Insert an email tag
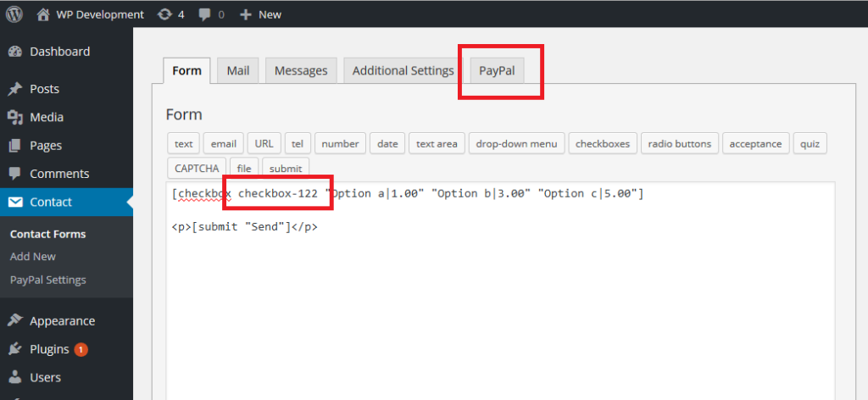Viewport: 868px width, 400px height. click(x=224, y=144)
